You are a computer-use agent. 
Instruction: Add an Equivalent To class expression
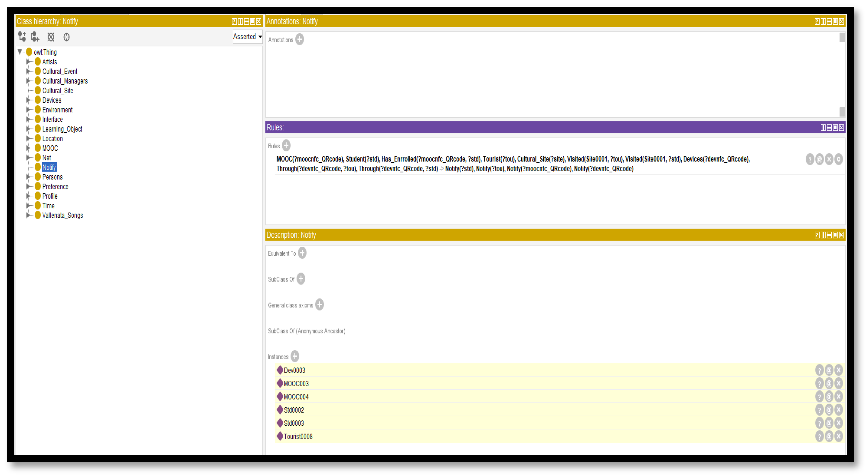coord(302,253)
